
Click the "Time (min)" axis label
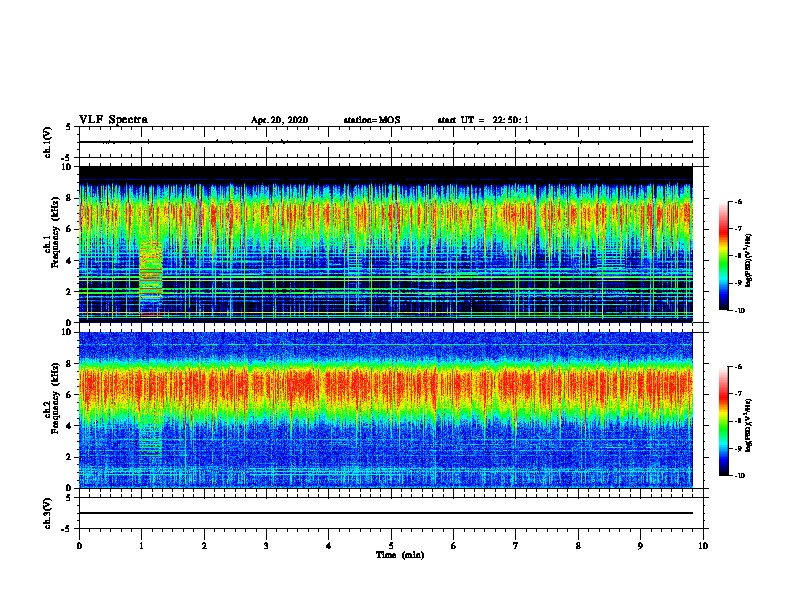(400, 555)
